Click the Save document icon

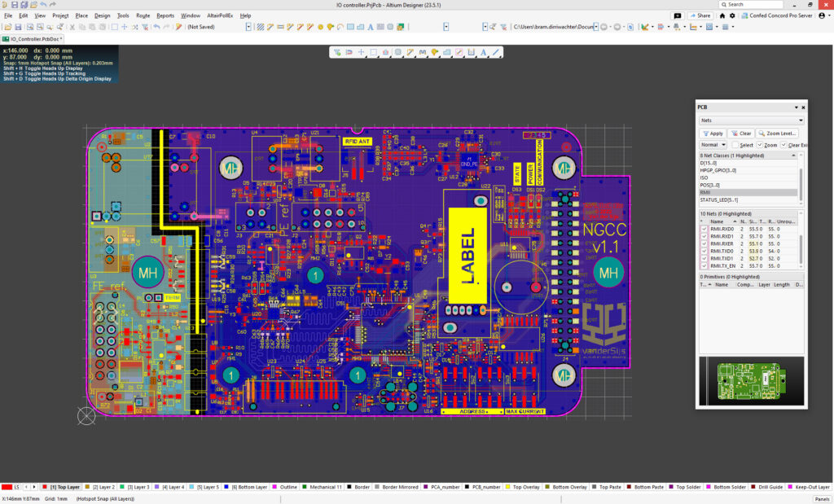[x=18, y=28]
